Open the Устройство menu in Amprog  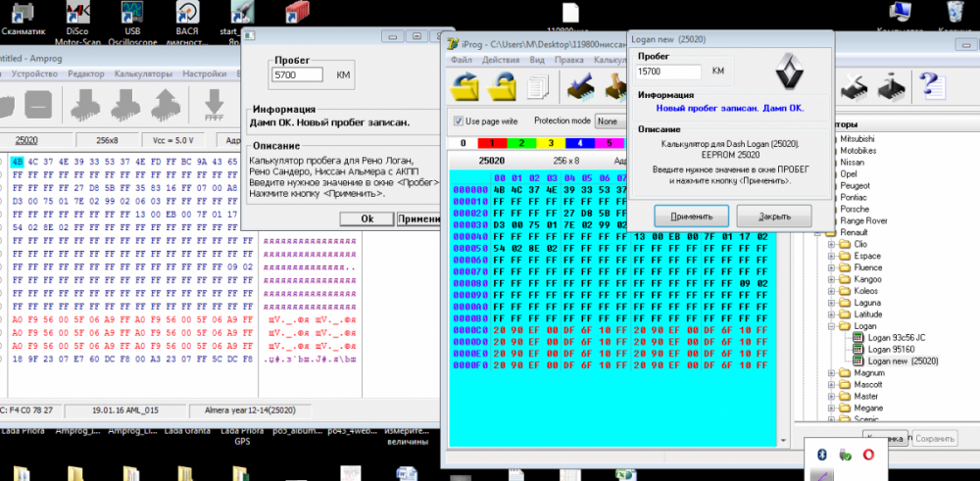[33, 73]
